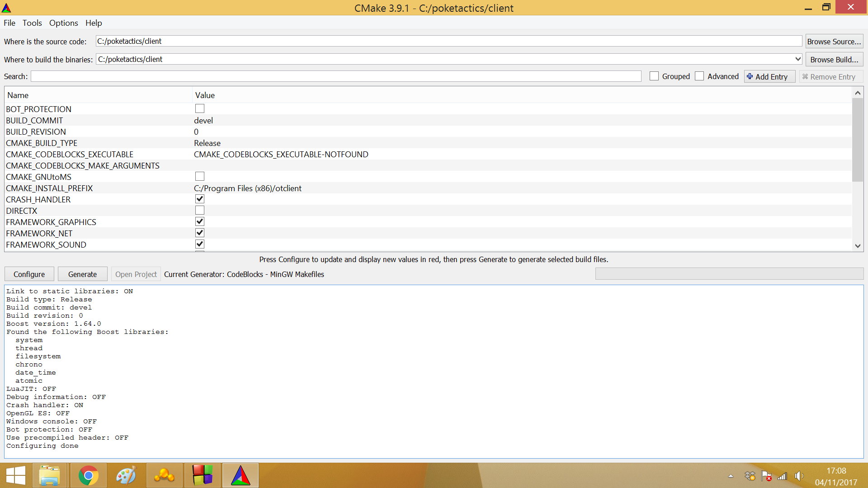This screenshot has height=488, width=868.
Task: Open Paint from the taskbar
Action: pos(126,476)
